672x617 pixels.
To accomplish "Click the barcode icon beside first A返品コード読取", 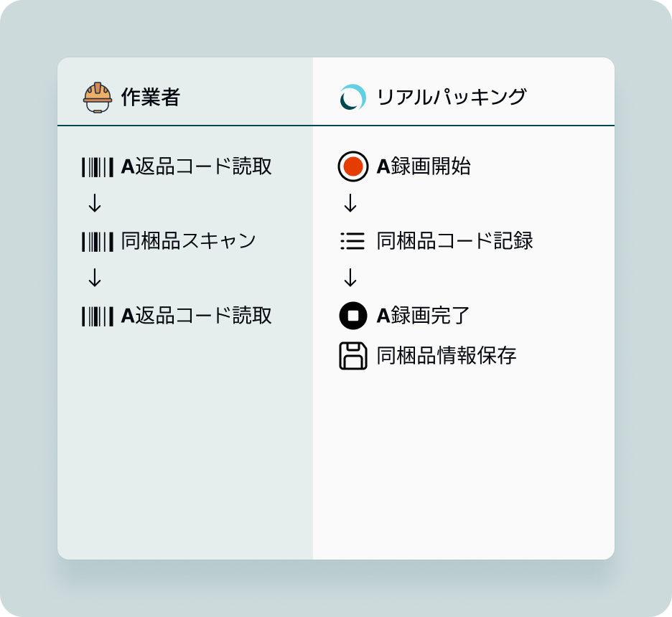I will click(x=98, y=167).
